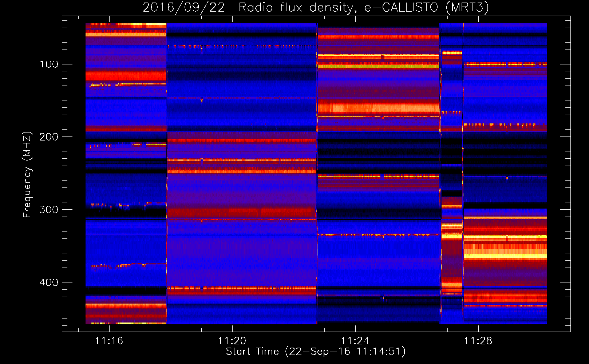Click the 400 frequency tick label
This screenshot has height=364, width=589.
click(49, 282)
